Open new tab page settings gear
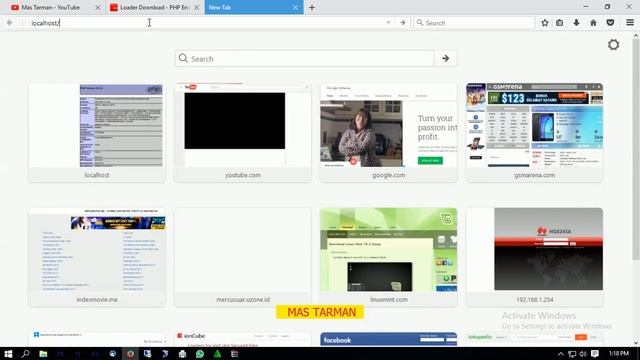The height and width of the screenshot is (360, 640). coord(613,44)
